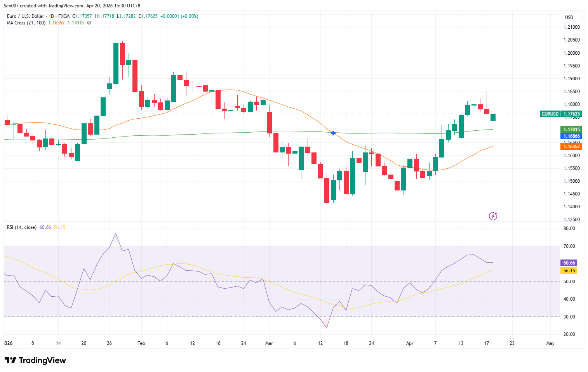Image resolution: width=588 pixels, height=372 pixels.
Task: Click the purple 60.66 RSI value label
Action: 568,263
